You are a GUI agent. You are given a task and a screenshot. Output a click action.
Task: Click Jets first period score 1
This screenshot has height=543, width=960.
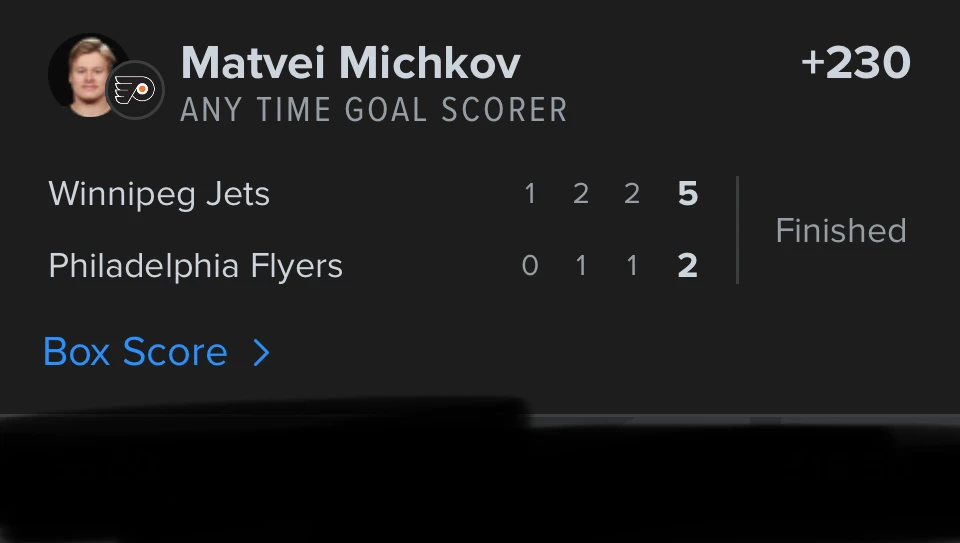coord(530,194)
